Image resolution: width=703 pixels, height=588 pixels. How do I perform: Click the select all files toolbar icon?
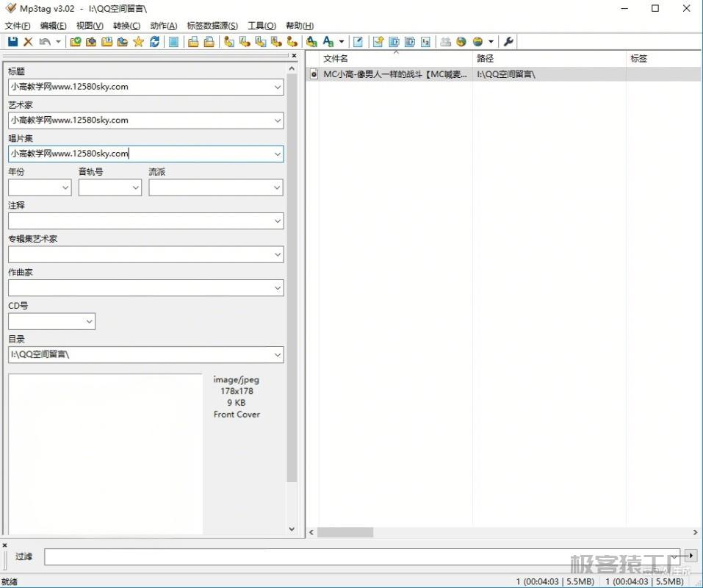[x=173, y=42]
